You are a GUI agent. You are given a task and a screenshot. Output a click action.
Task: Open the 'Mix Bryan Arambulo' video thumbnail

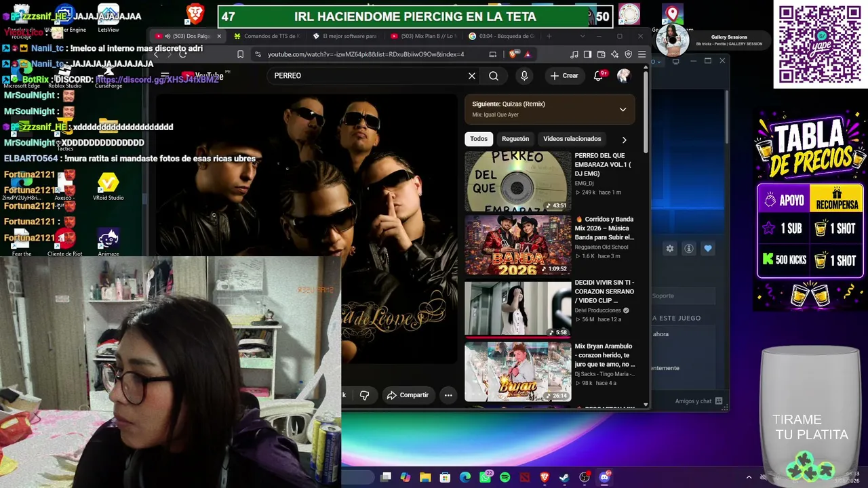[x=518, y=371]
